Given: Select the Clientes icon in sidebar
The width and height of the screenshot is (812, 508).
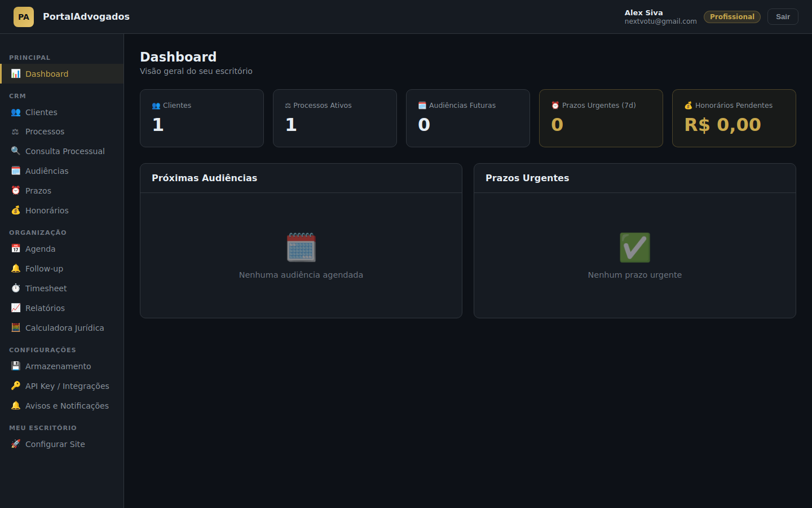Looking at the screenshot, I should pyautogui.click(x=15, y=112).
